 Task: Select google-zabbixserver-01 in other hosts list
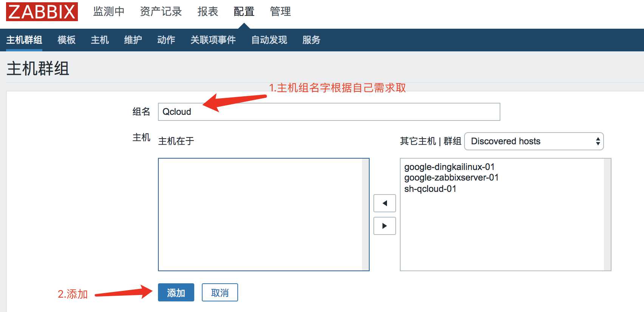pyautogui.click(x=451, y=177)
